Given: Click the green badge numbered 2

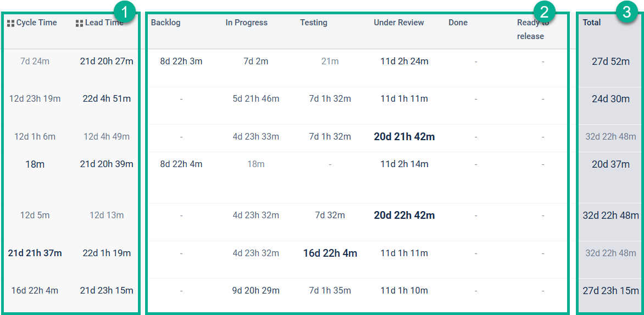Looking at the screenshot, I should pos(544,12).
